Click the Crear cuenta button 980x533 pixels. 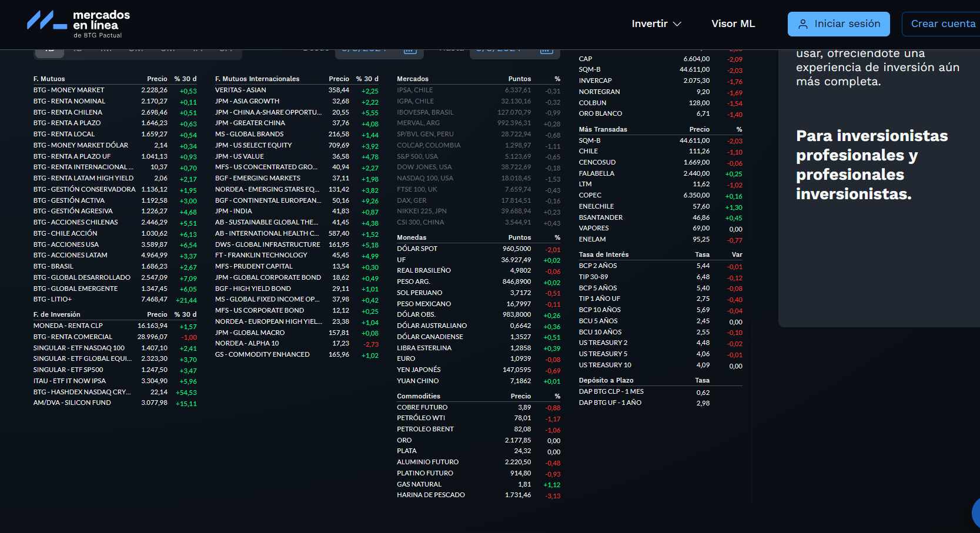click(942, 24)
